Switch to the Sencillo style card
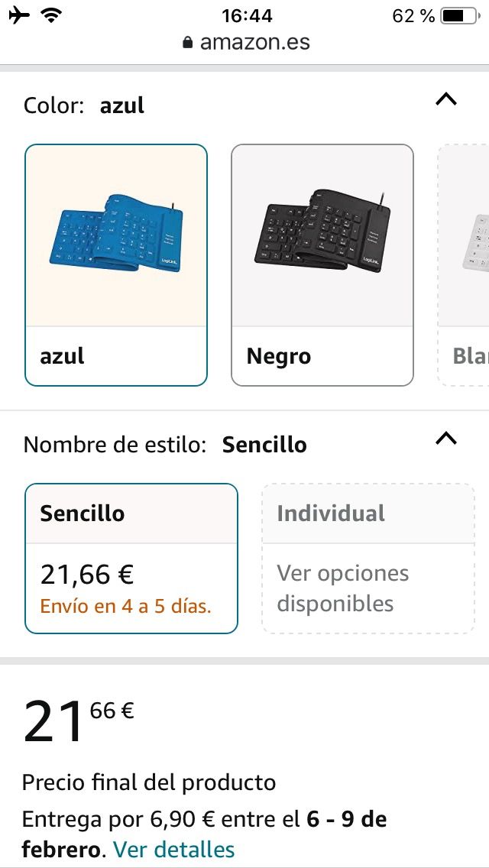The height and width of the screenshot is (868, 489). point(131,558)
